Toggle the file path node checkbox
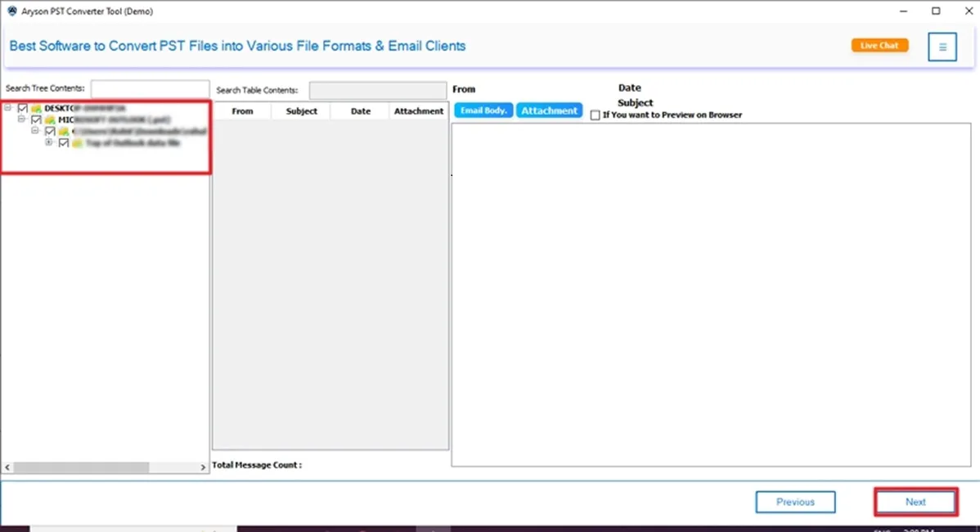980x532 pixels. coord(50,131)
